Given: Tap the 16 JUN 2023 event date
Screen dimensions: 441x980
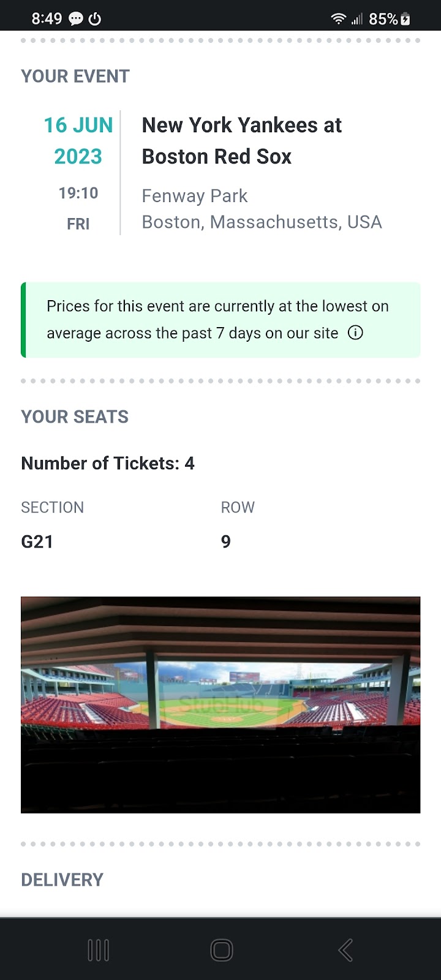Looking at the screenshot, I should click(x=78, y=141).
